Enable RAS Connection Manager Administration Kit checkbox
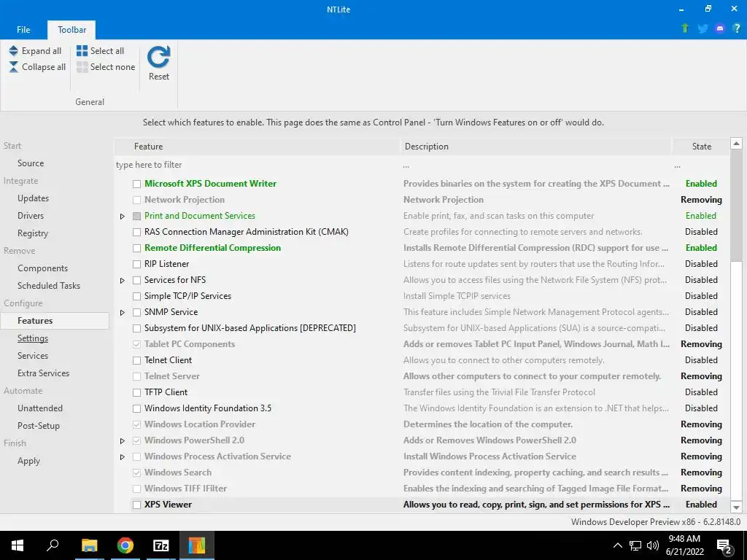747x560 pixels. click(x=136, y=232)
